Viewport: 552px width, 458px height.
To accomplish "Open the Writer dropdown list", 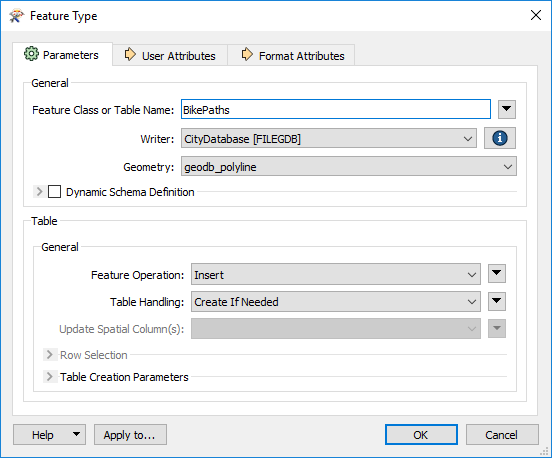I will click(x=329, y=138).
